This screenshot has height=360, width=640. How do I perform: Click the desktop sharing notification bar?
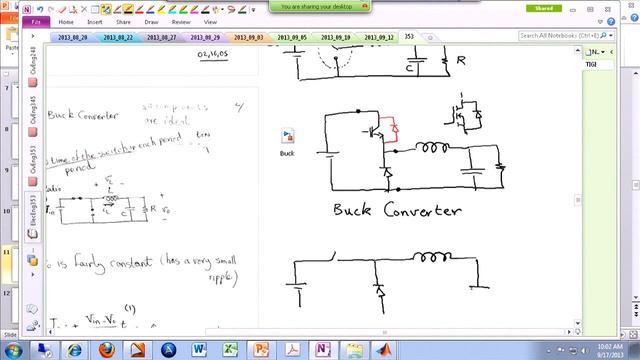click(320, 7)
